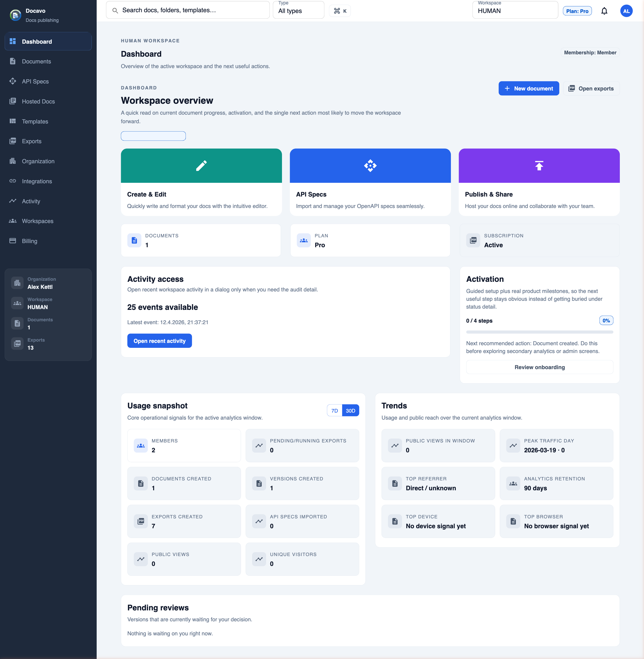
Task: Open the Activity section icon
Action: click(13, 201)
